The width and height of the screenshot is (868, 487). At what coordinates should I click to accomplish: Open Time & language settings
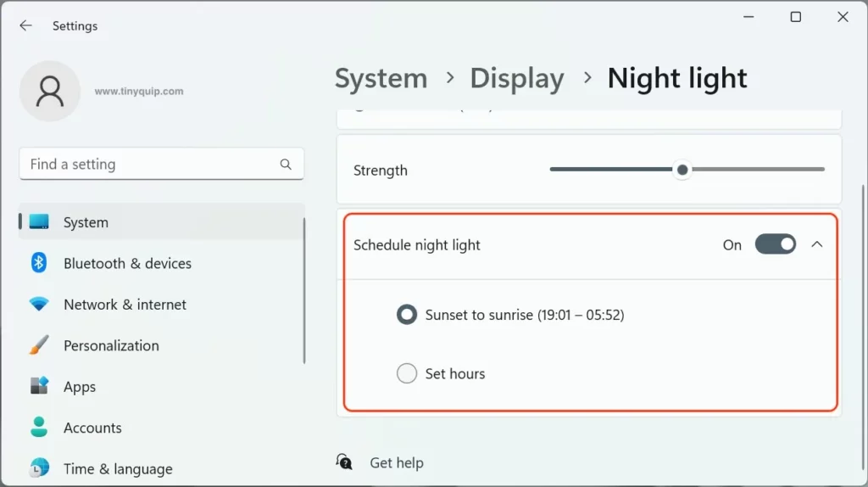point(118,468)
